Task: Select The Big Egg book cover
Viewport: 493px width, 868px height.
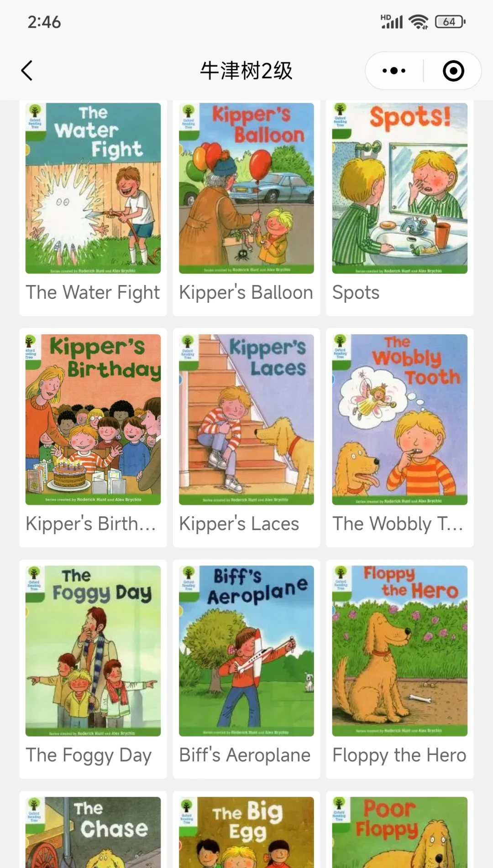Action: click(246, 832)
